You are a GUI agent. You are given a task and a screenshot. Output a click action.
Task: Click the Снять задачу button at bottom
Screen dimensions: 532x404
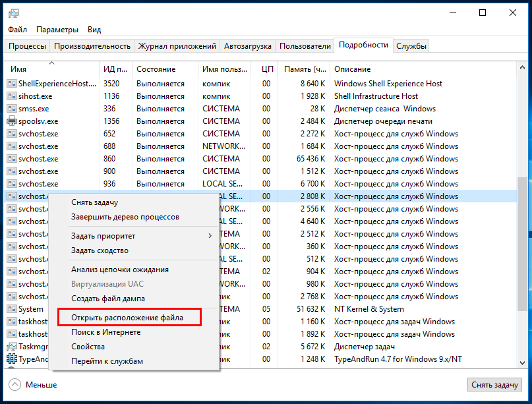point(494,385)
